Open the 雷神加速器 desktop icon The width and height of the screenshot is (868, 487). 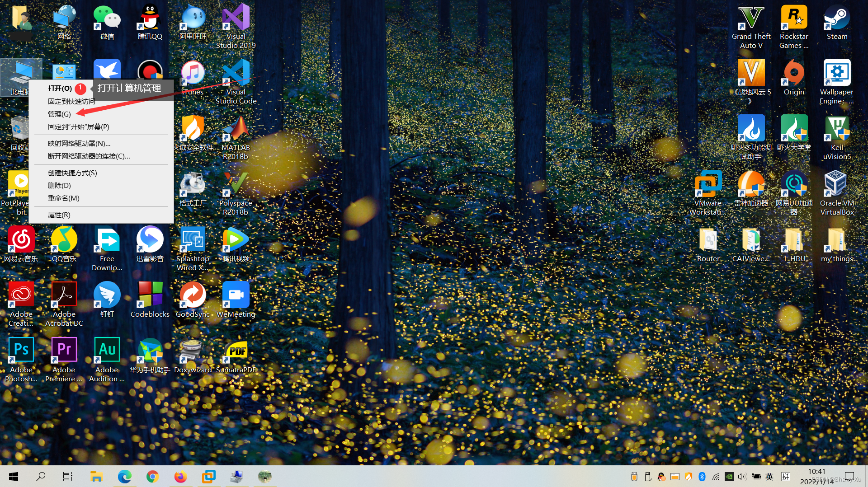pyautogui.click(x=751, y=189)
